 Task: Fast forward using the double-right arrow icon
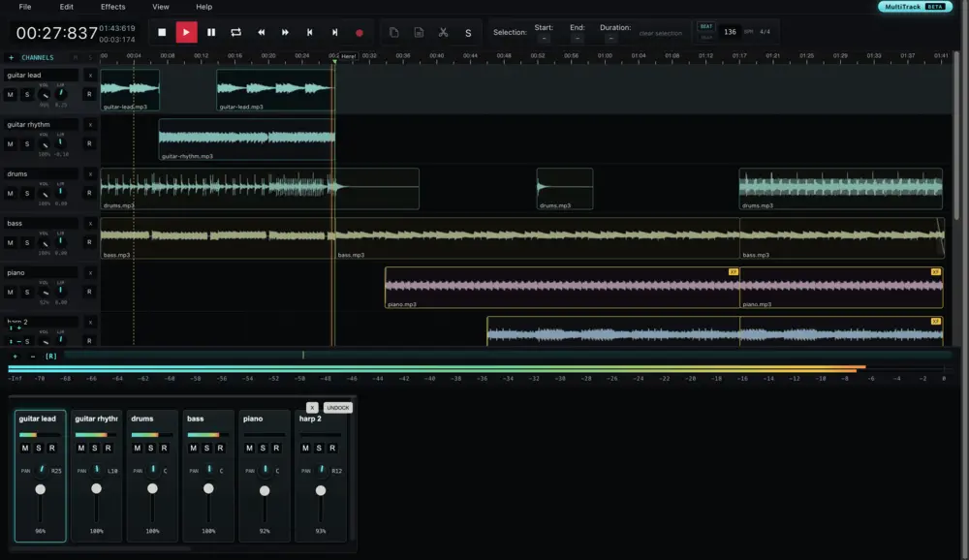click(285, 32)
